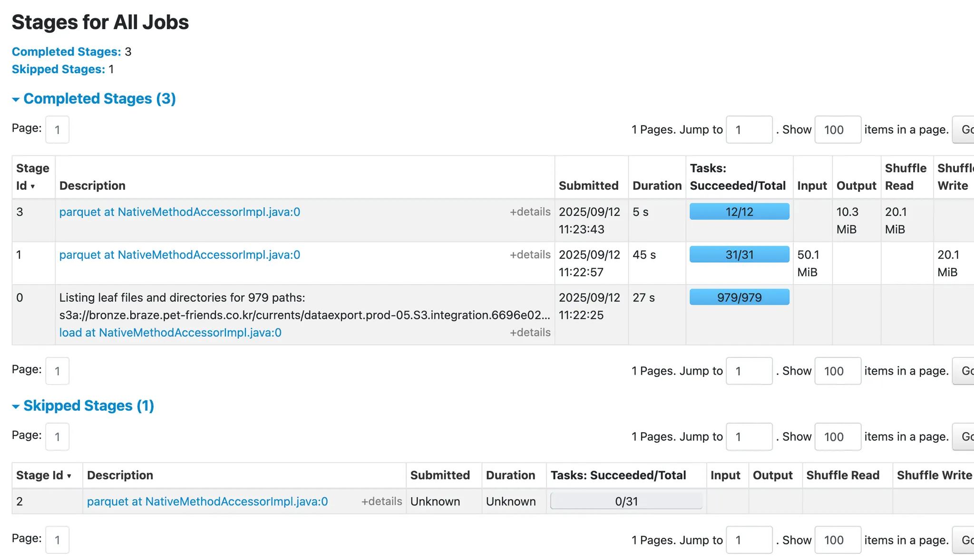Screen dimensions: 974x560
Task: Expand +details for stage 1
Action: [x=530, y=255]
